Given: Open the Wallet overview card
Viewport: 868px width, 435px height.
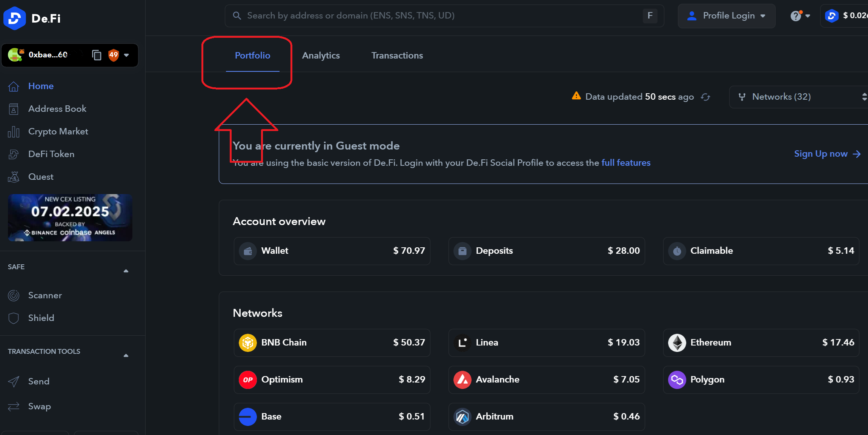Looking at the screenshot, I should 332,251.
